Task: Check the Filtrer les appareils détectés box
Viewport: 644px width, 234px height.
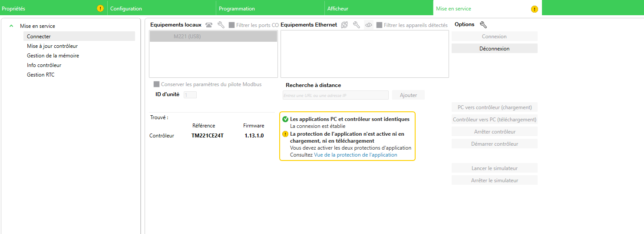Action: click(x=380, y=25)
